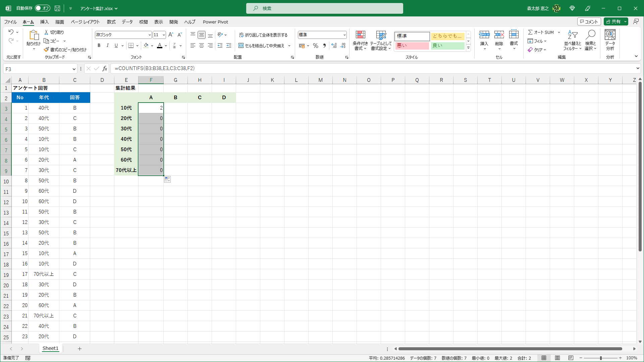Click the Format Painter brush icon
Screen dimensions: 644x362
46,50
